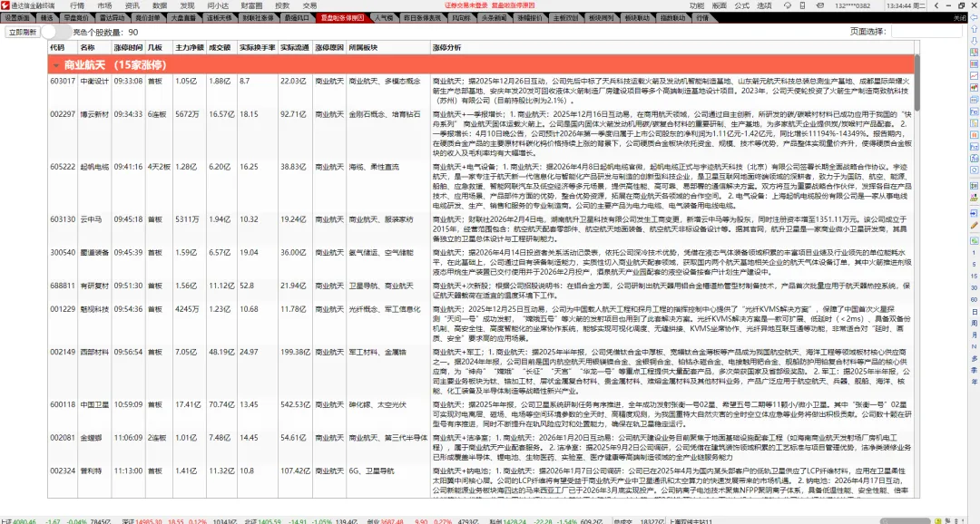The image size is (980, 524).
Task: Sort by the 实际换手率 column header
Action: pyautogui.click(x=257, y=47)
